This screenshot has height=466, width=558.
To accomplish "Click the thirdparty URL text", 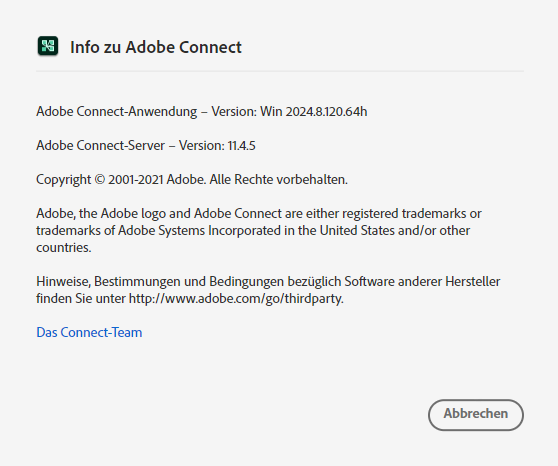I will tap(235, 298).
